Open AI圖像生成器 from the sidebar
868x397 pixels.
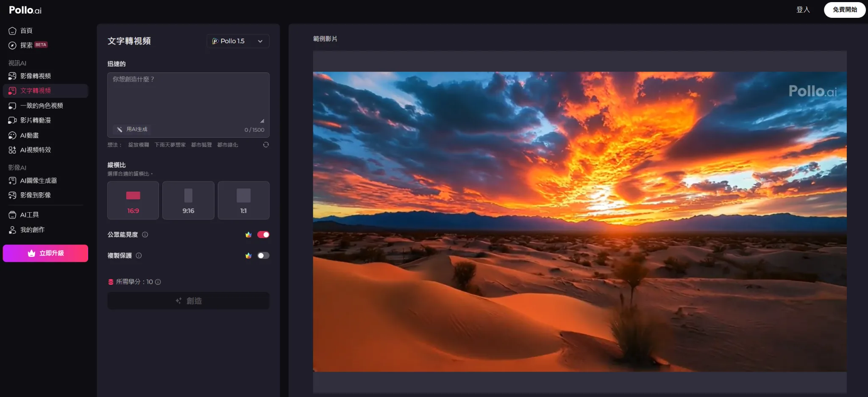tap(38, 180)
